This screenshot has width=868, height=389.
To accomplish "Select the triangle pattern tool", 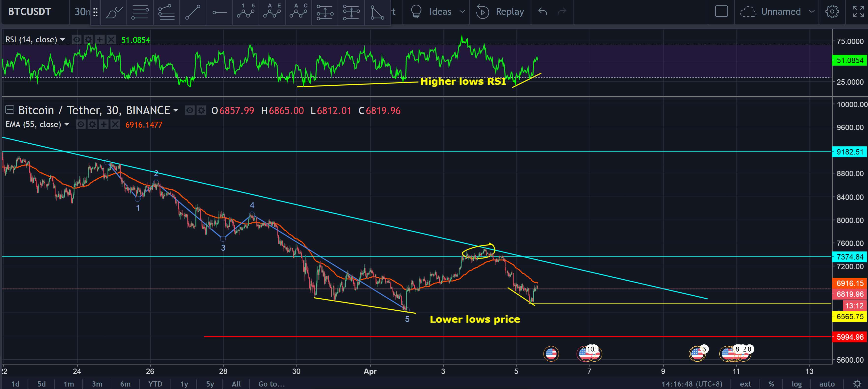I will click(x=377, y=12).
